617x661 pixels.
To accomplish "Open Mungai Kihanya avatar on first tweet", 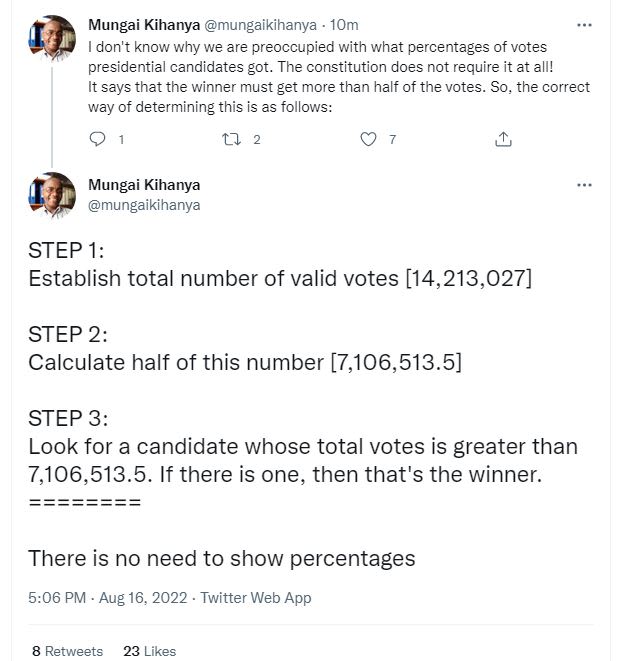I will [x=52, y=38].
